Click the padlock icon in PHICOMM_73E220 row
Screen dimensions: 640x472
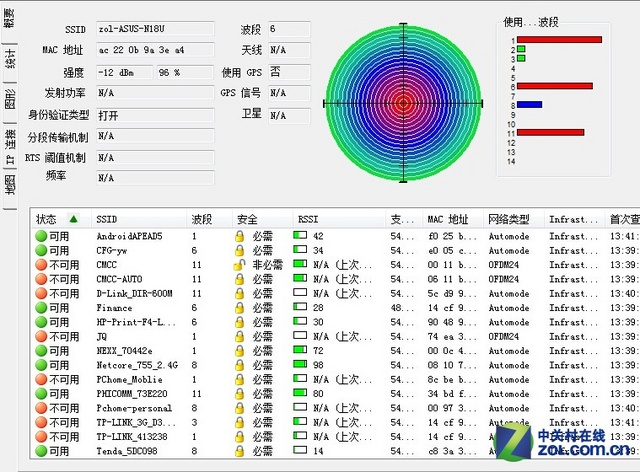(x=240, y=394)
